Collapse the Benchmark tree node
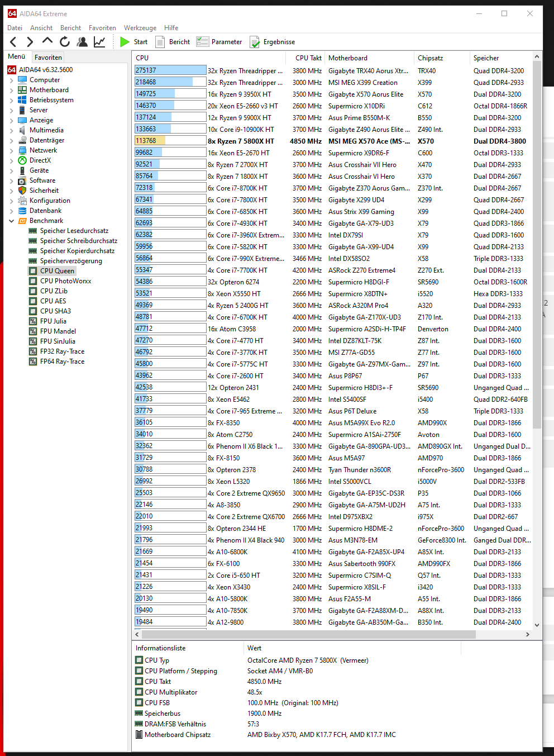The width and height of the screenshot is (554, 756). [x=11, y=221]
